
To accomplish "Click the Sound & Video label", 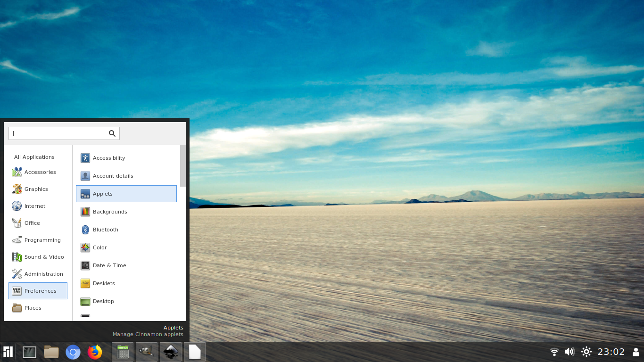I will point(44,257).
